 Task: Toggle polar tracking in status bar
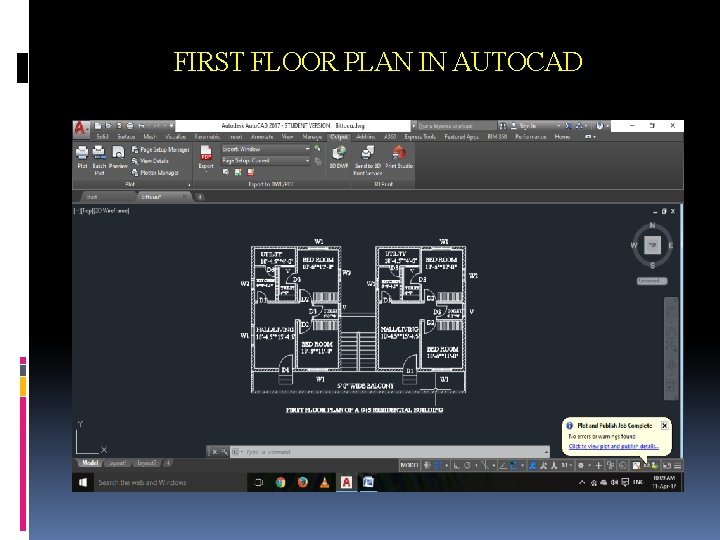tap(467, 465)
